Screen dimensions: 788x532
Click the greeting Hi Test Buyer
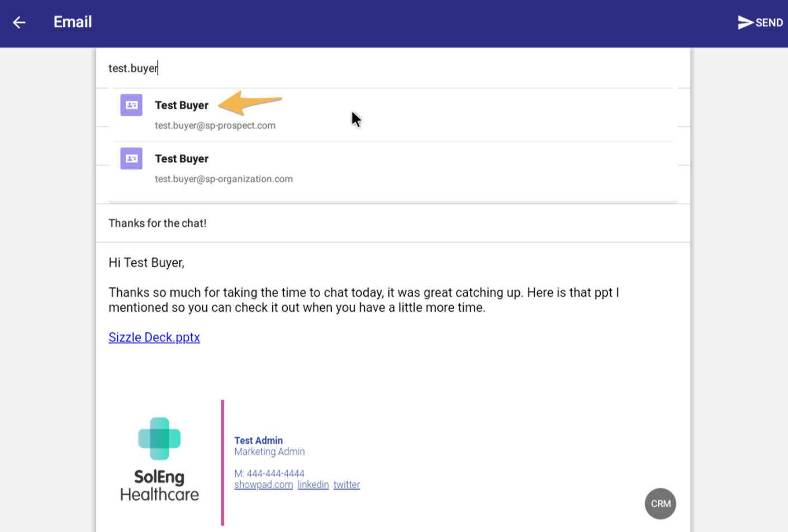(146, 262)
